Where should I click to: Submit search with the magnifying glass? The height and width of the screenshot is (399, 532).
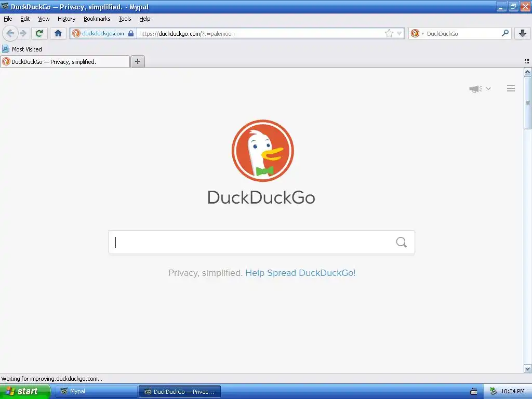click(402, 242)
